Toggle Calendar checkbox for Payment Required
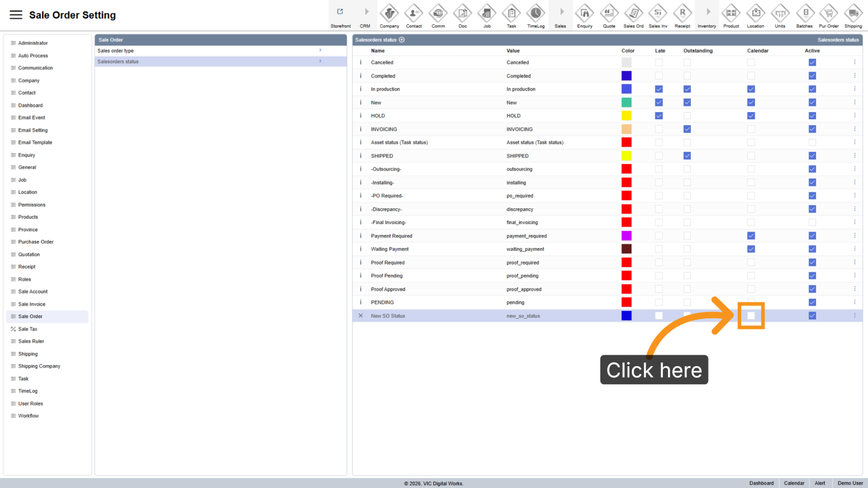Viewport: 868px width, 488px height. [751, 235]
